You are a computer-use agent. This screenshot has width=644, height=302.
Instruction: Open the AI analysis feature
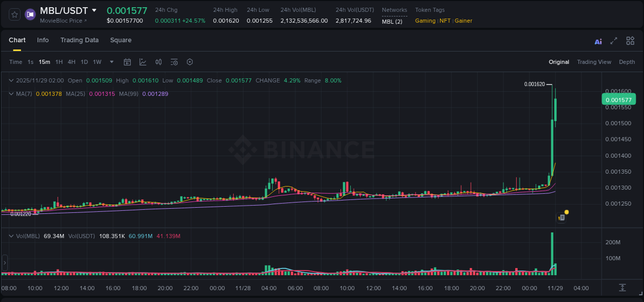[598, 40]
